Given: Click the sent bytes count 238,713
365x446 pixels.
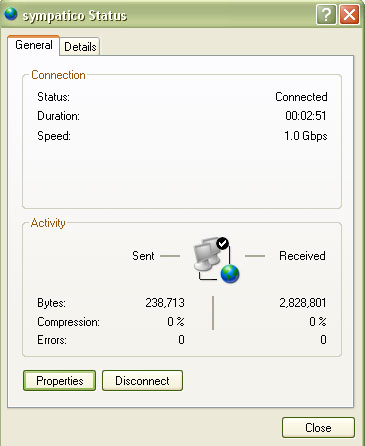Looking at the screenshot, I should [165, 303].
